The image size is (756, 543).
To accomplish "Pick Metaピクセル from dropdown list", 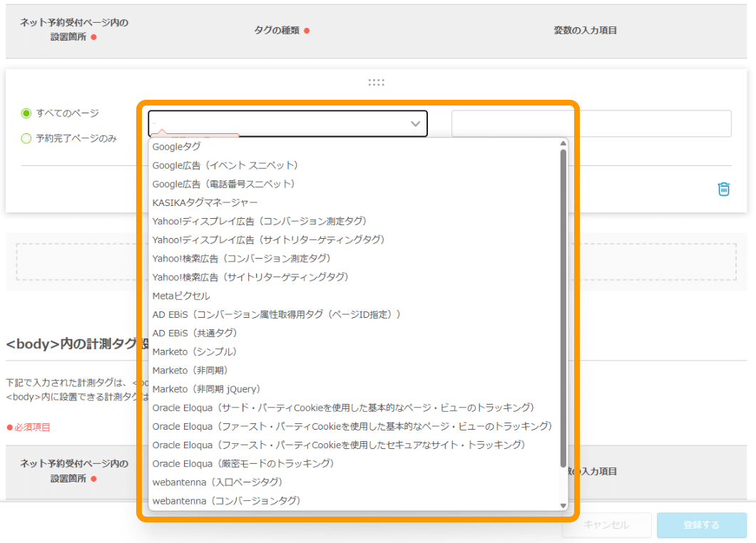I will click(x=355, y=296).
